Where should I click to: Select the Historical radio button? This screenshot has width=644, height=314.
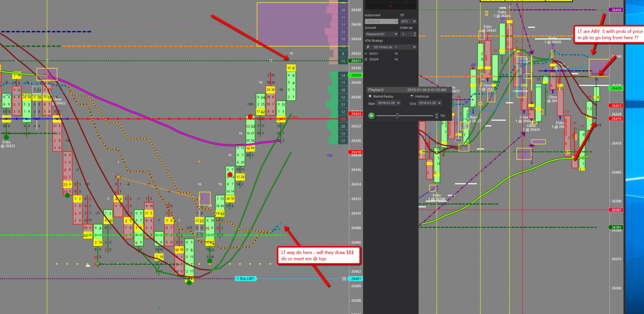click(412, 97)
